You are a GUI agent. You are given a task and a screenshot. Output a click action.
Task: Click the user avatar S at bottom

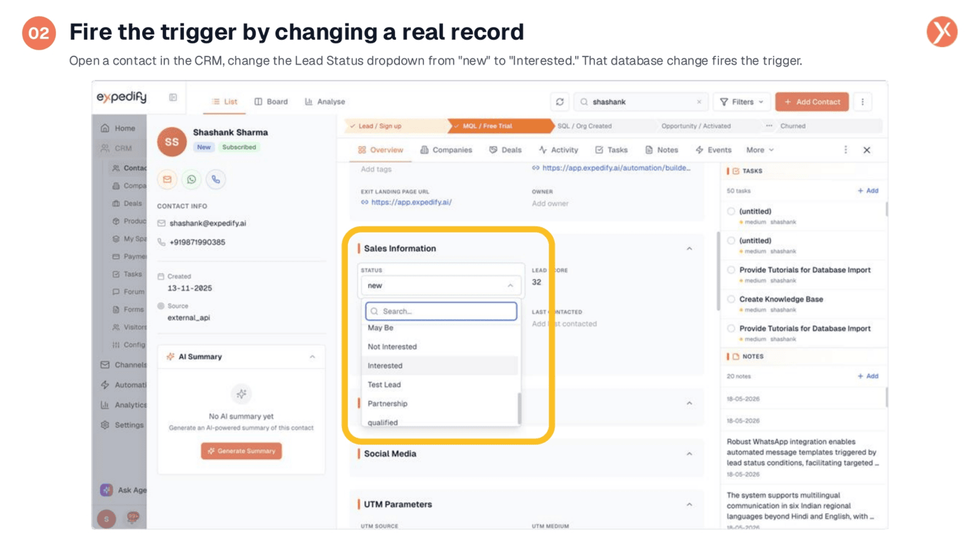pyautogui.click(x=107, y=519)
